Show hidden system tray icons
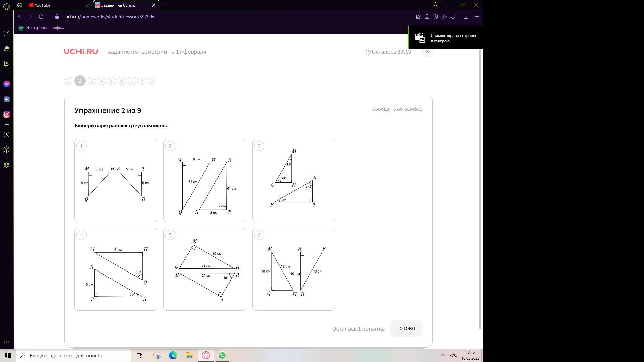Viewport: 644px width, 362px height. pyautogui.click(x=443, y=355)
